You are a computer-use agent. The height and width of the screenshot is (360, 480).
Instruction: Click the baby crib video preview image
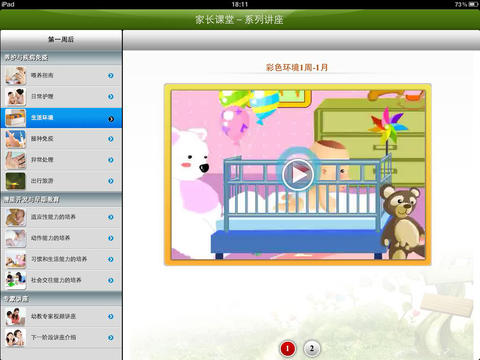click(298, 174)
